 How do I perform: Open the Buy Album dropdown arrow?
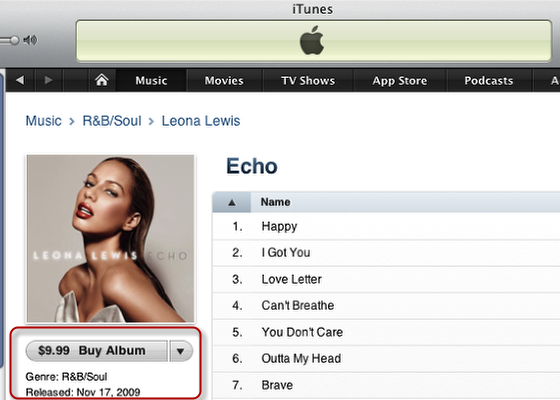(x=181, y=351)
